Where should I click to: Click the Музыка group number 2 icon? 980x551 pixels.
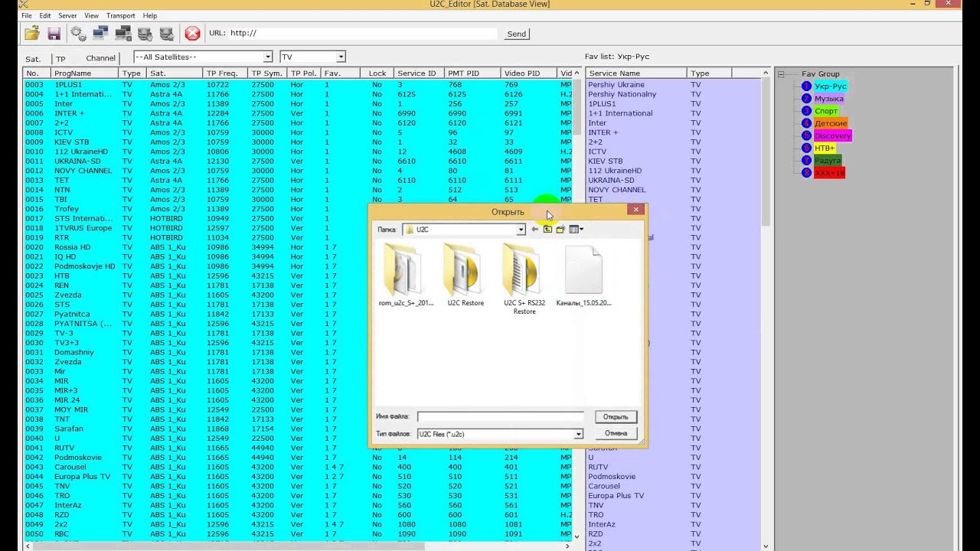pyautogui.click(x=806, y=99)
